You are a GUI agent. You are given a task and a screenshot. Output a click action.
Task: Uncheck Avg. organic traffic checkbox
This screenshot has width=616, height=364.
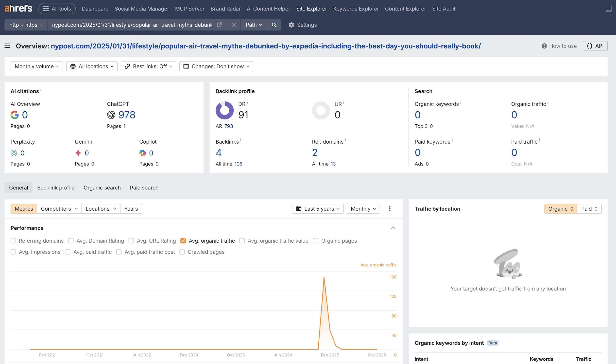[x=183, y=241]
